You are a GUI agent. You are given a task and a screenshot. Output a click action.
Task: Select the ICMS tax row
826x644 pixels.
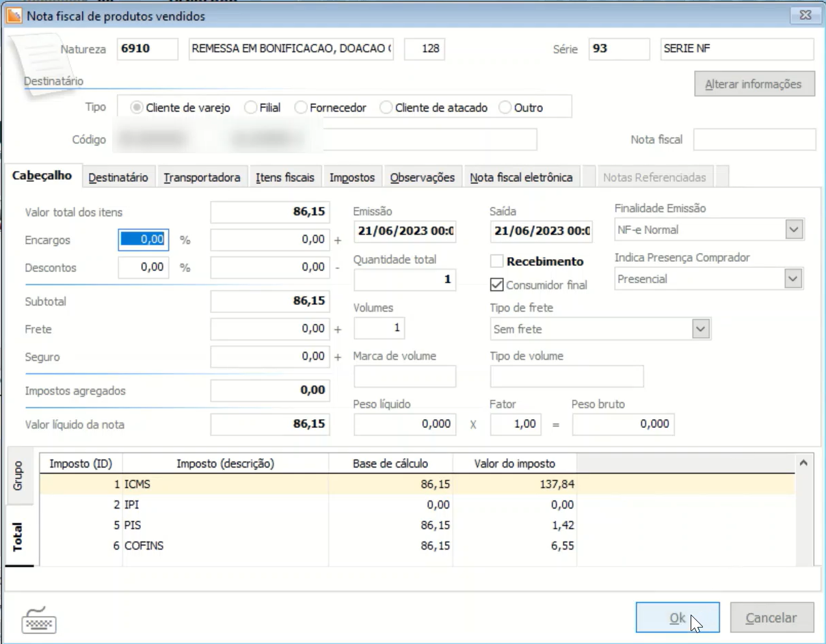click(417, 484)
